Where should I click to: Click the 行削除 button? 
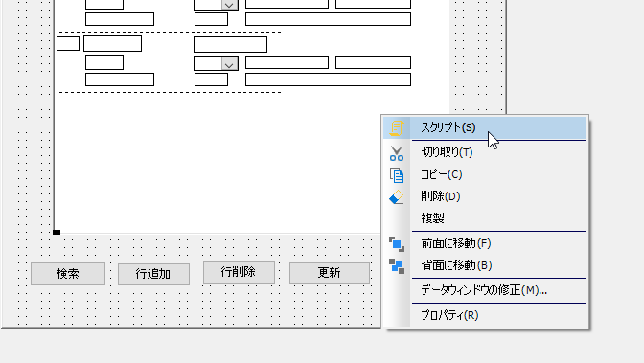[x=239, y=272]
